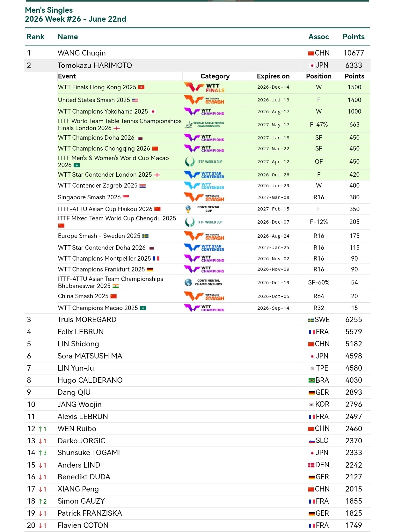Click the Hong Kong flag after WTT Finals 2025
The height and width of the screenshot is (532, 394).
click(x=142, y=87)
